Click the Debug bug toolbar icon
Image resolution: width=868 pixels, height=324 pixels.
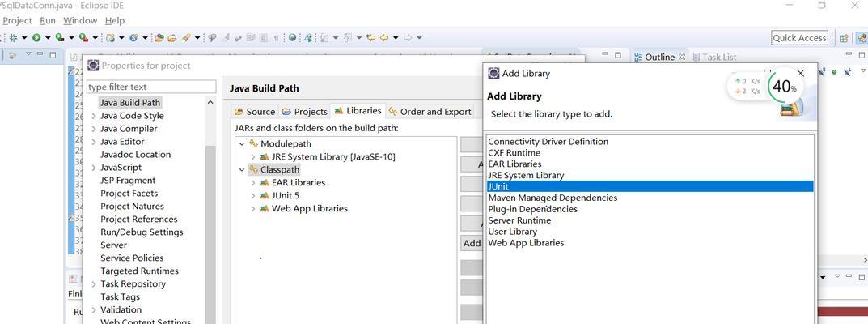click(x=12, y=37)
